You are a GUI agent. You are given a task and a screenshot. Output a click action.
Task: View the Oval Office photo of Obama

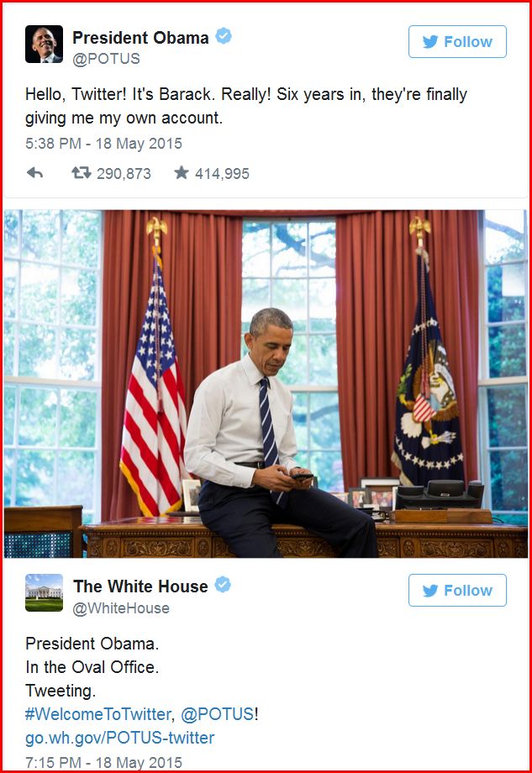(x=266, y=384)
